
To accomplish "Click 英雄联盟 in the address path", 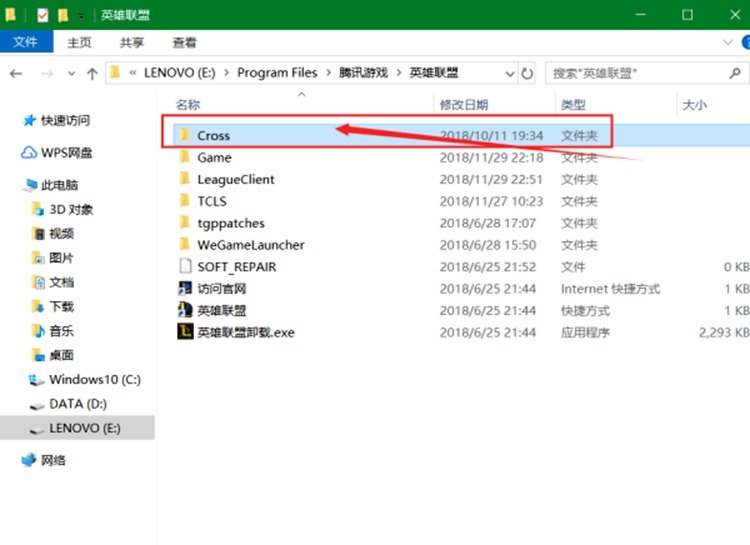I will [433, 73].
